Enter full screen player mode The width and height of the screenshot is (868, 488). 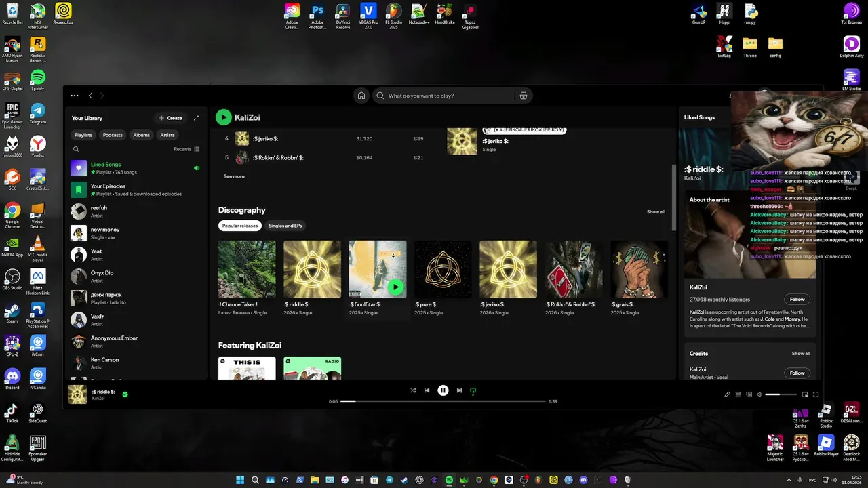[816, 394]
